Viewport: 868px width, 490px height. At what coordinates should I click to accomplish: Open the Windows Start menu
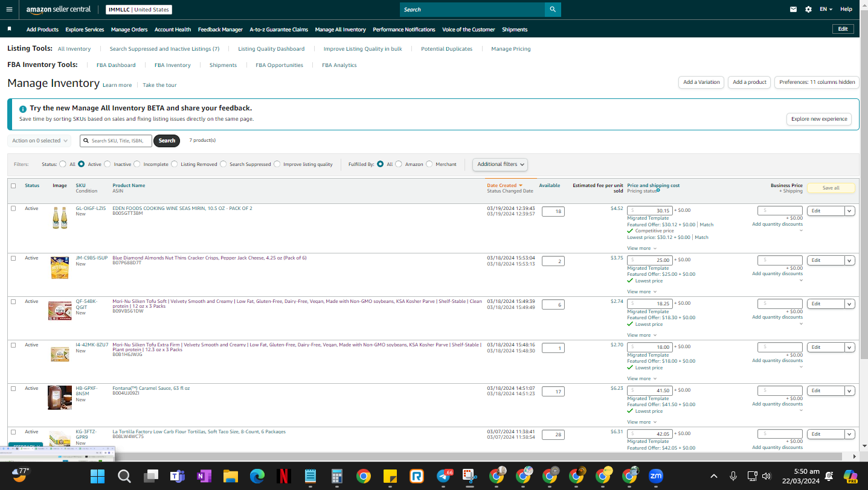point(97,476)
